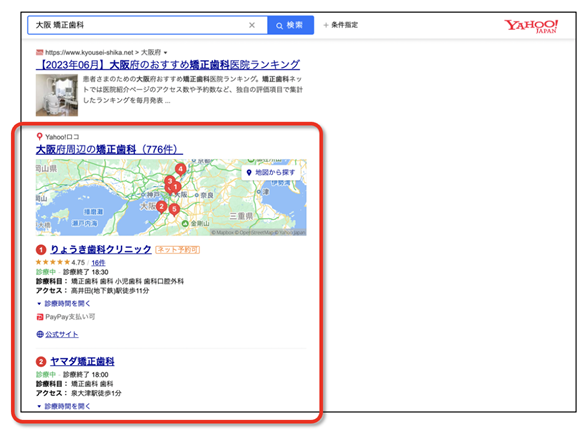The height and width of the screenshot is (436, 586).
Task: Click the Yahoo! JAPAN logo
Action: click(531, 26)
